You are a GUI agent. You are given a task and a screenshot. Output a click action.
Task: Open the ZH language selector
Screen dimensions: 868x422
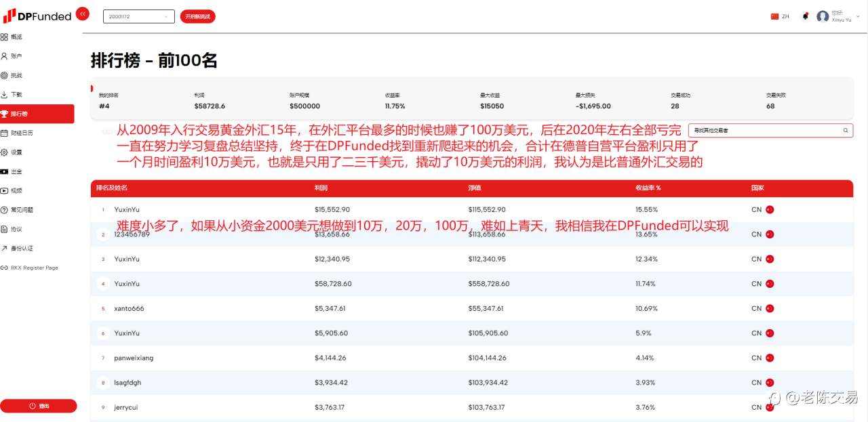coord(785,16)
